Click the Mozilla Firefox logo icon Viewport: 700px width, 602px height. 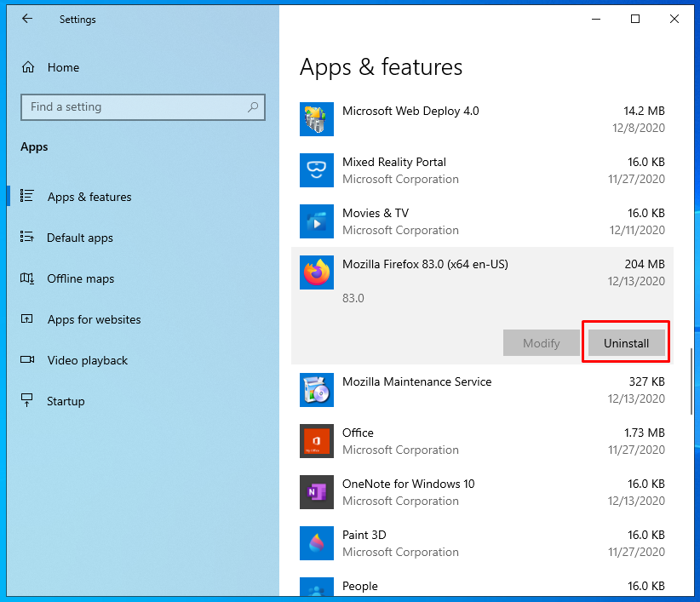click(x=317, y=272)
